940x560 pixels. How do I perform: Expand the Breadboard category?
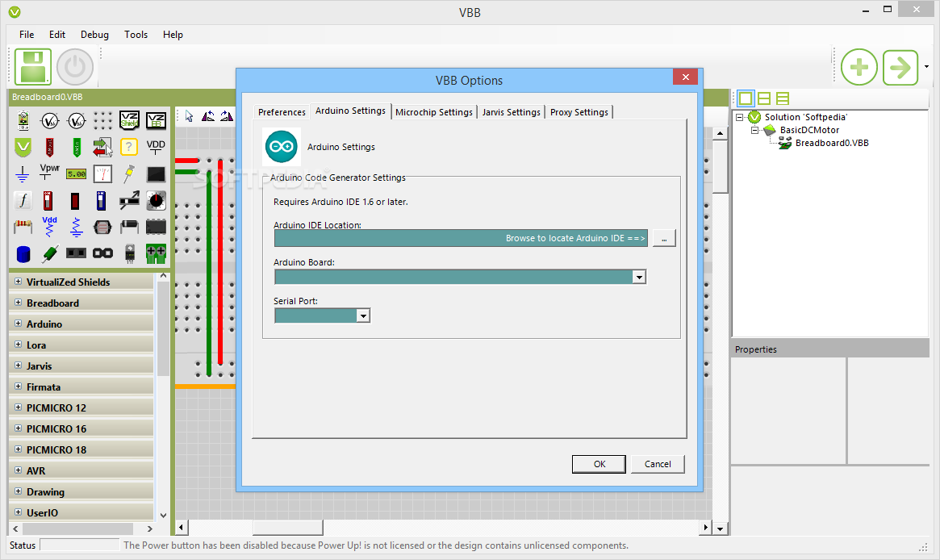tap(18, 302)
